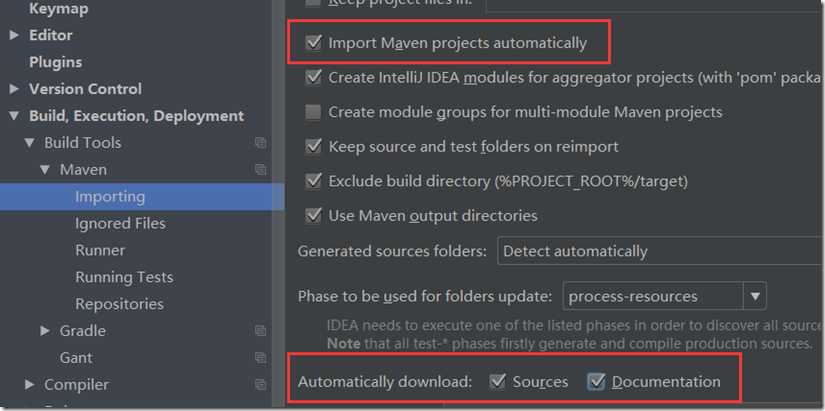The image size is (825, 411).
Task: Select Ignored Files under Maven
Action: [120, 224]
